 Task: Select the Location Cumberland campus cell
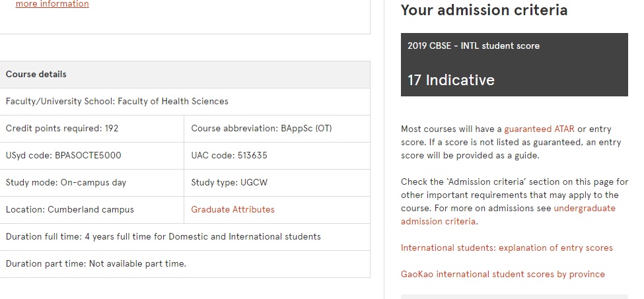(x=70, y=209)
